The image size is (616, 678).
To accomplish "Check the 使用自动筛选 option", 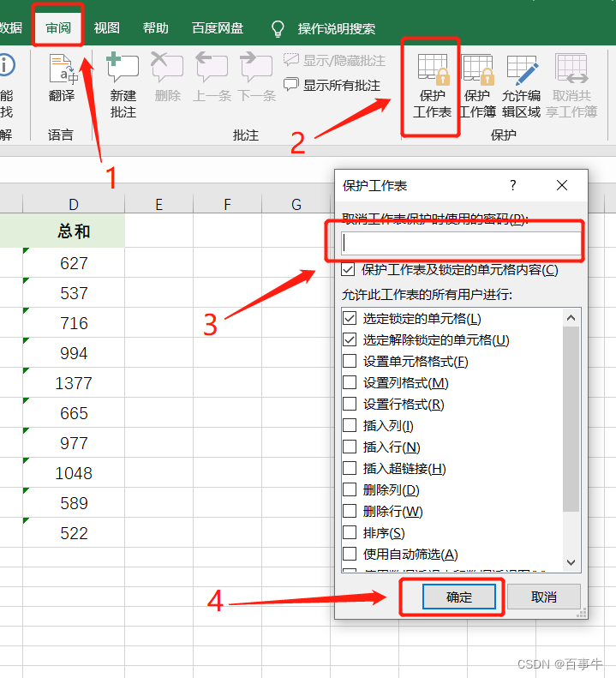I will (350, 554).
